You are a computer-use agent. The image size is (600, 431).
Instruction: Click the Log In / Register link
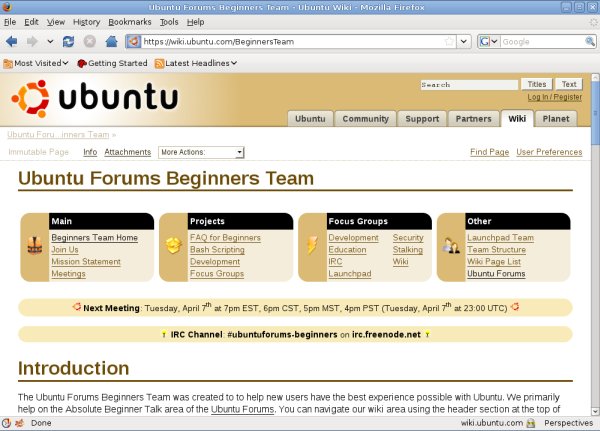click(554, 97)
